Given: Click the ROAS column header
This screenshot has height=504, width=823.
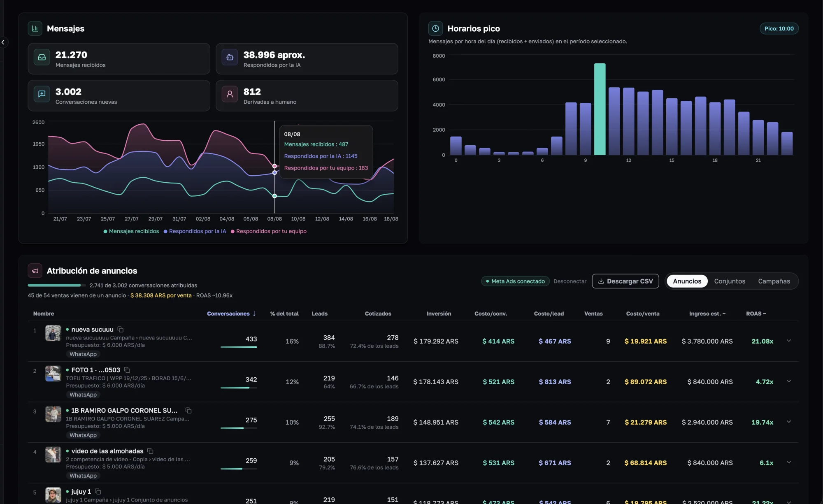Looking at the screenshot, I should pyautogui.click(x=756, y=314).
